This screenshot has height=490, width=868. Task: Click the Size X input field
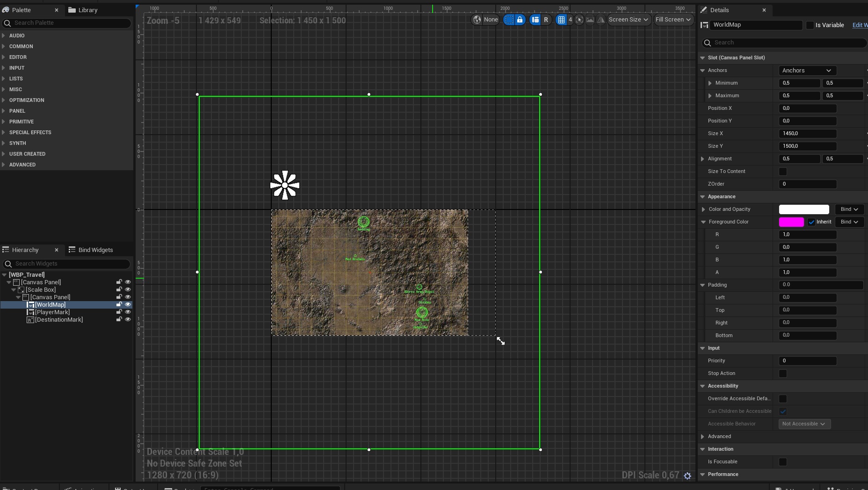[x=807, y=134]
